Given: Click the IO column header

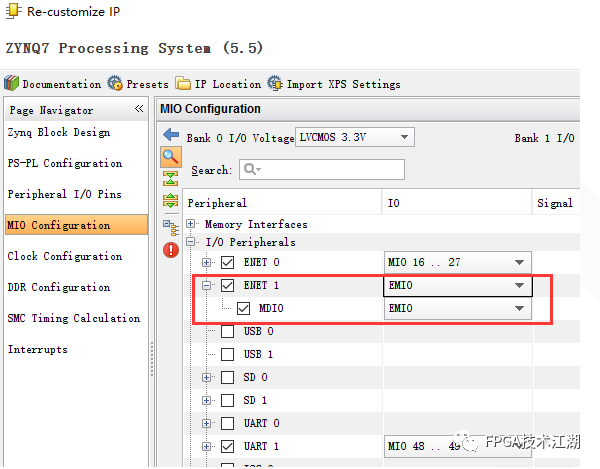Looking at the screenshot, I should tap(457, 203).
